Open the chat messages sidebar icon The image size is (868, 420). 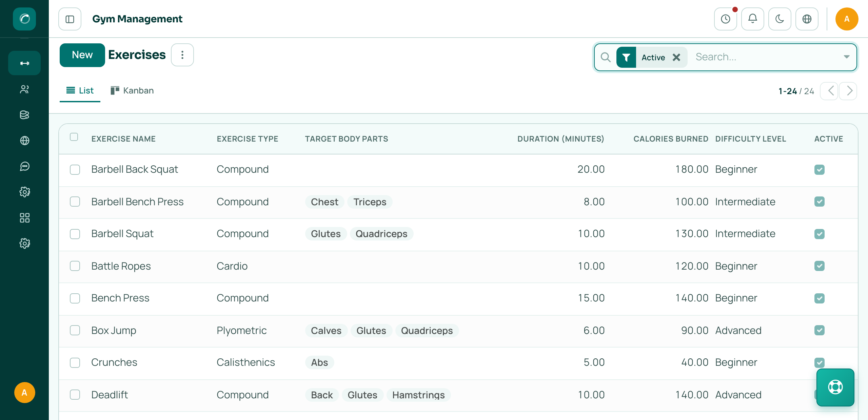pyautogui.click(x=24, y=166)
